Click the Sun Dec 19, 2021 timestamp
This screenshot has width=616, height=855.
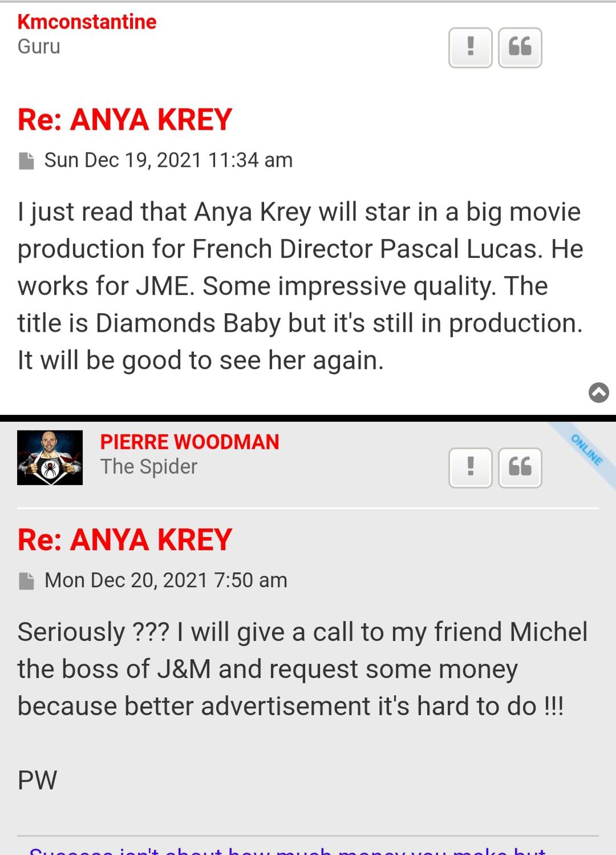[168, 160]
